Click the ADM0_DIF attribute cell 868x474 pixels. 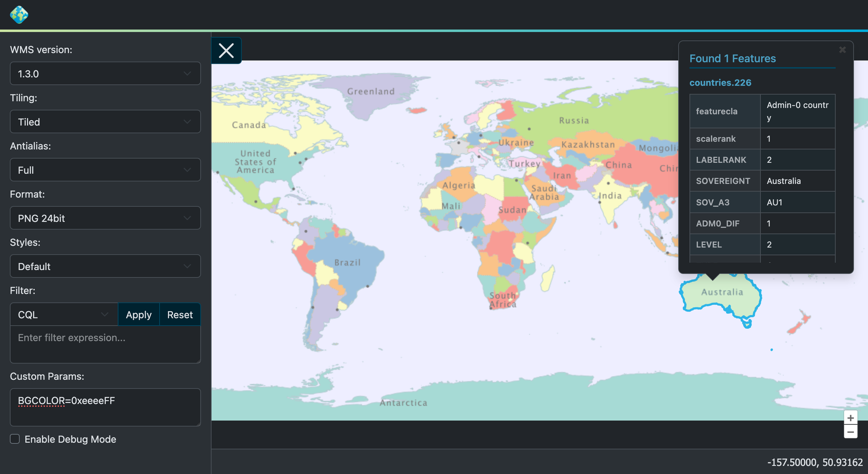(x=725, y=223)
